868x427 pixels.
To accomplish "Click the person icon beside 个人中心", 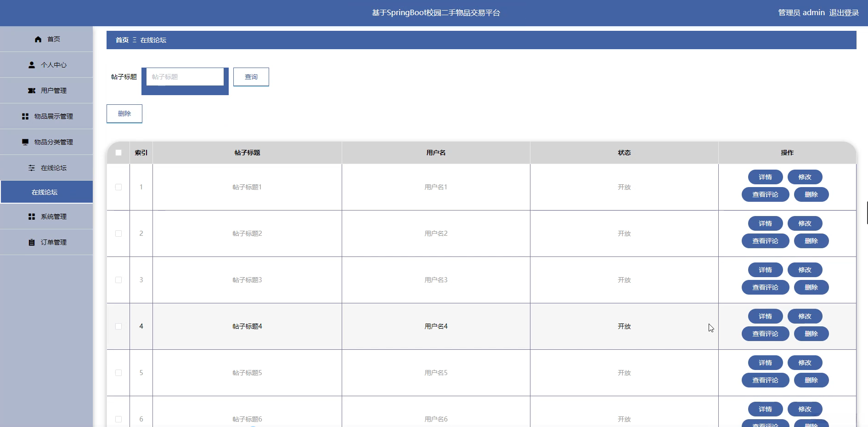I will tap(32, 65).
